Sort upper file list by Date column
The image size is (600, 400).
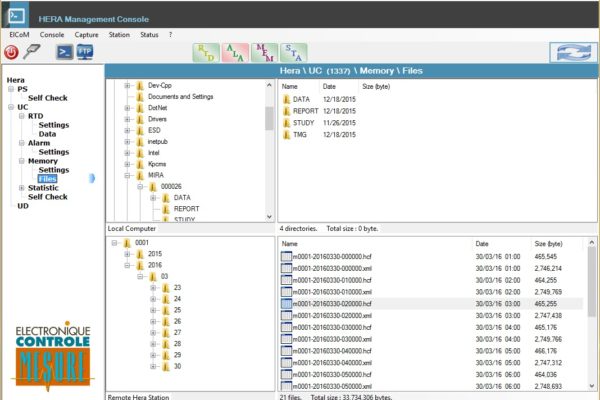(329, 87)
